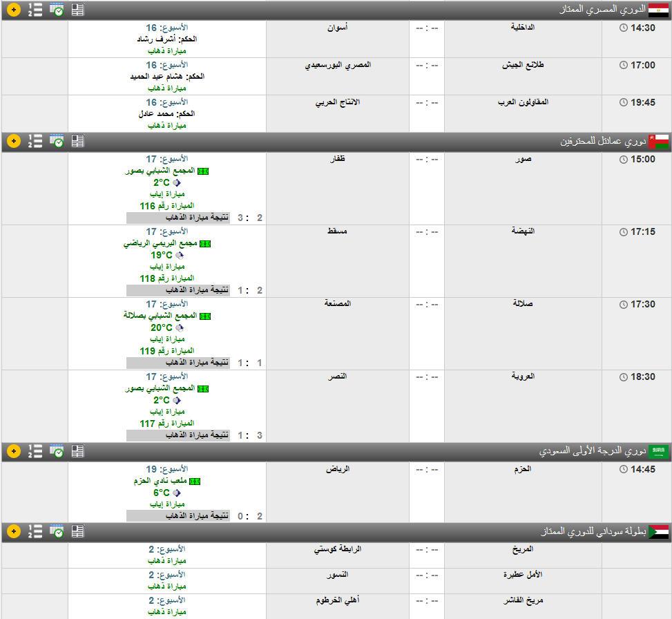The height and width of the screenshot is (619, 672).
Task: Click the Oman flag icon
Action: coord(658,141)
